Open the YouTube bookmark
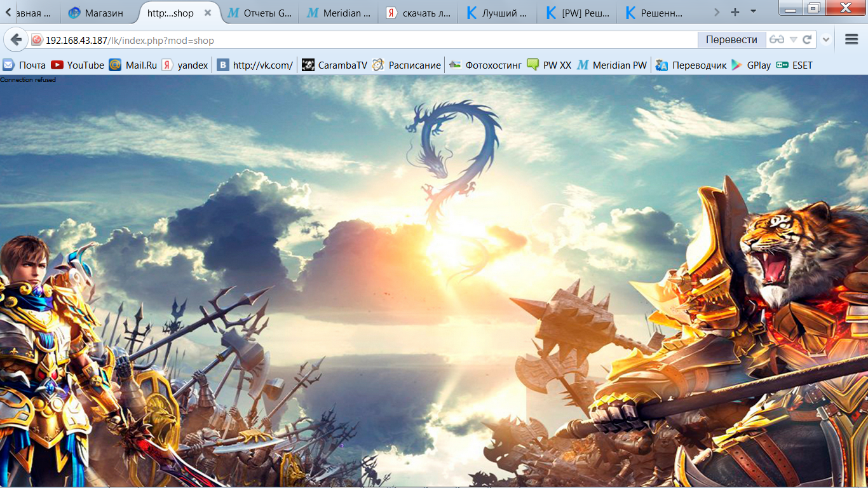This screenshot has width=868, height=488. (x=78, y=65)
